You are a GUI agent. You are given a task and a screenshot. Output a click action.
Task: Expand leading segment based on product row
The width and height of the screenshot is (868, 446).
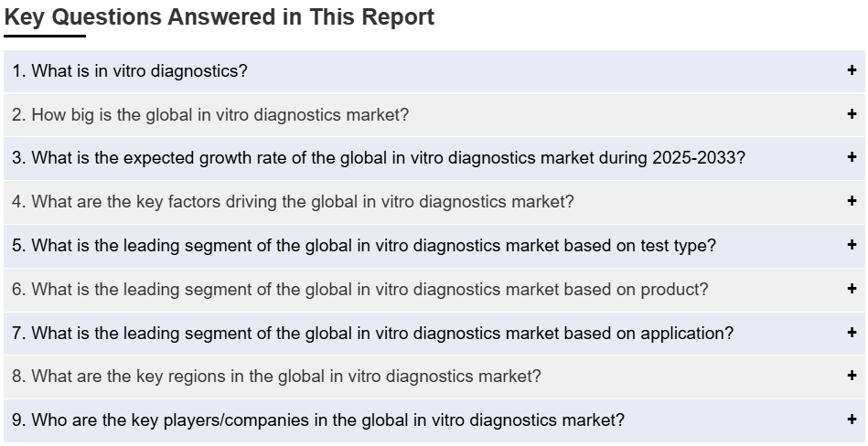(434, 290)
